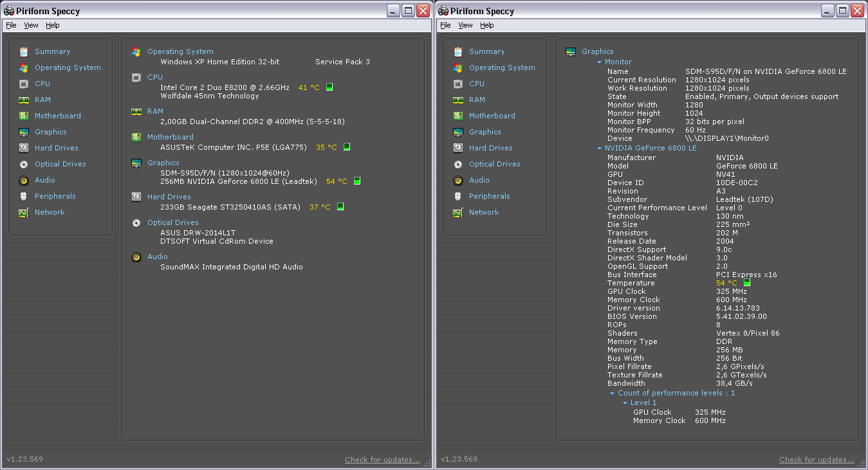Open Motherboard heading link in summary panel

(x=170, y=137)
